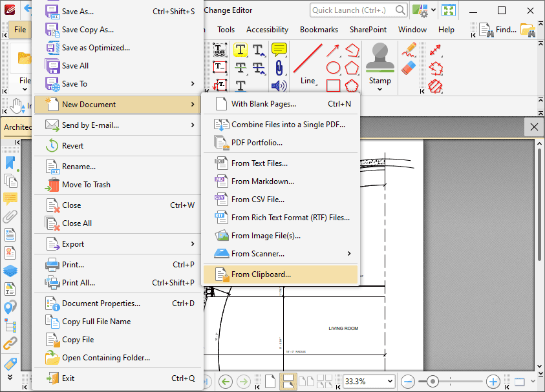Toggle full screen UI mode icon
Screen dimensions: 545x392
click(449, 10)
